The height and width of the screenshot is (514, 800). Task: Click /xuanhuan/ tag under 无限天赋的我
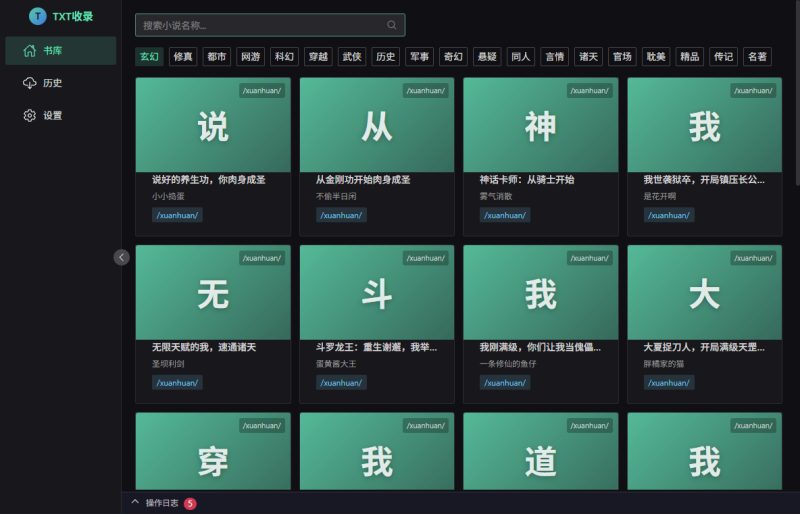pyautogui.click(x=177, y=382)
